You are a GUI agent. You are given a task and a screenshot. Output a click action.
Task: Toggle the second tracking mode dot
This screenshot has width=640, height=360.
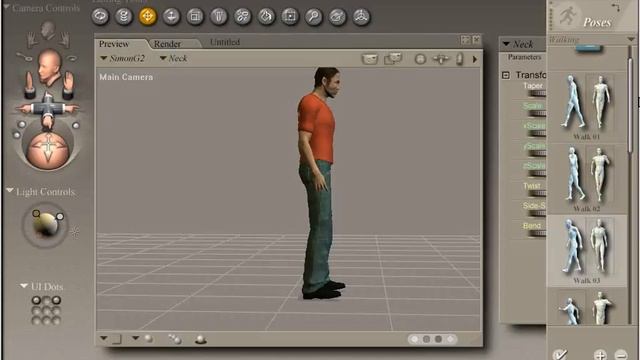click(427, 339)
